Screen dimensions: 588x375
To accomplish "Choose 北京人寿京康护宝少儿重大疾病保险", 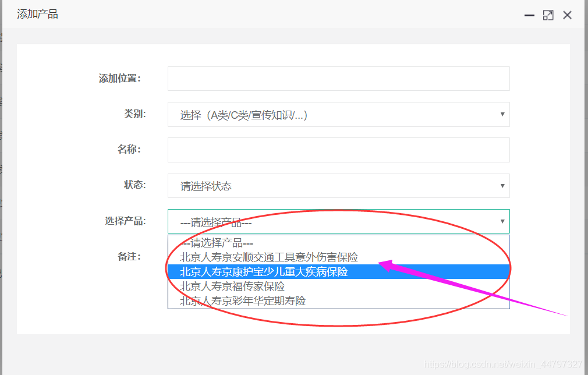I will click(x=339, y=271).
